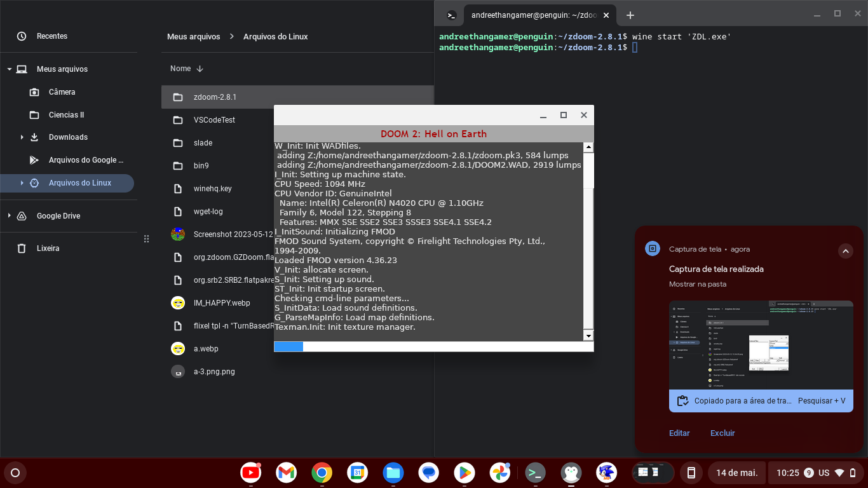
Task: Open Google Calendar shelf icon
Action: click(x=358, y=473)
